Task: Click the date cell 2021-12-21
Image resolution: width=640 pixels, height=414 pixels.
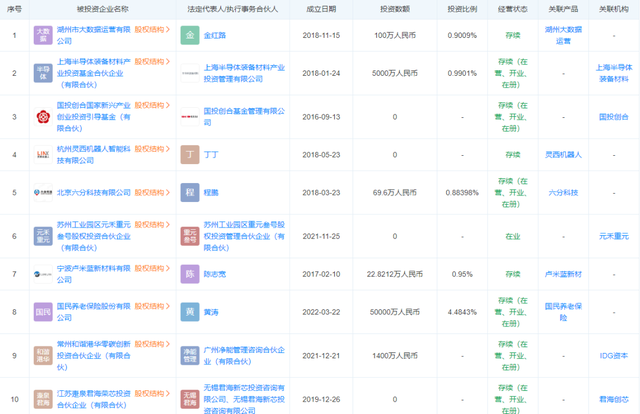Action: (321, 356)
